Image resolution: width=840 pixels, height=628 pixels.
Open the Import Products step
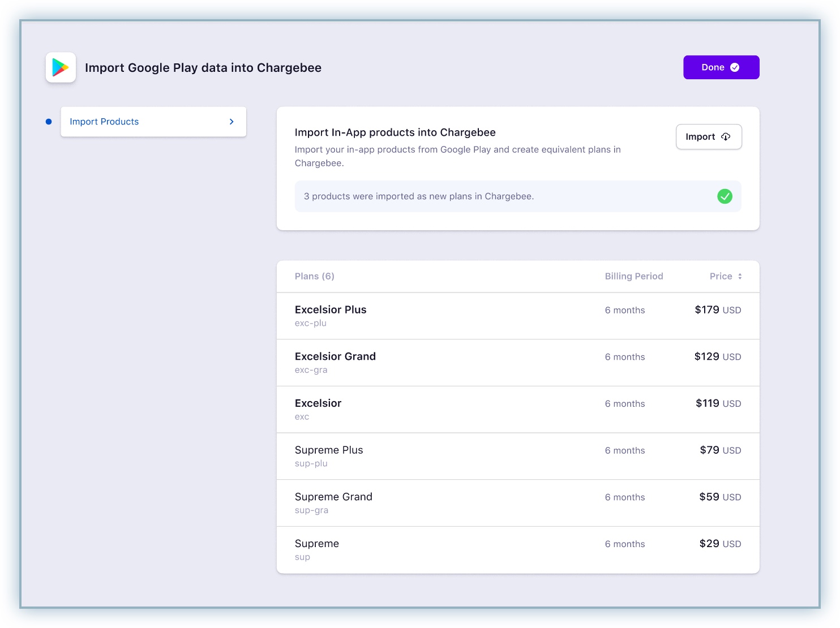[104, 122]
